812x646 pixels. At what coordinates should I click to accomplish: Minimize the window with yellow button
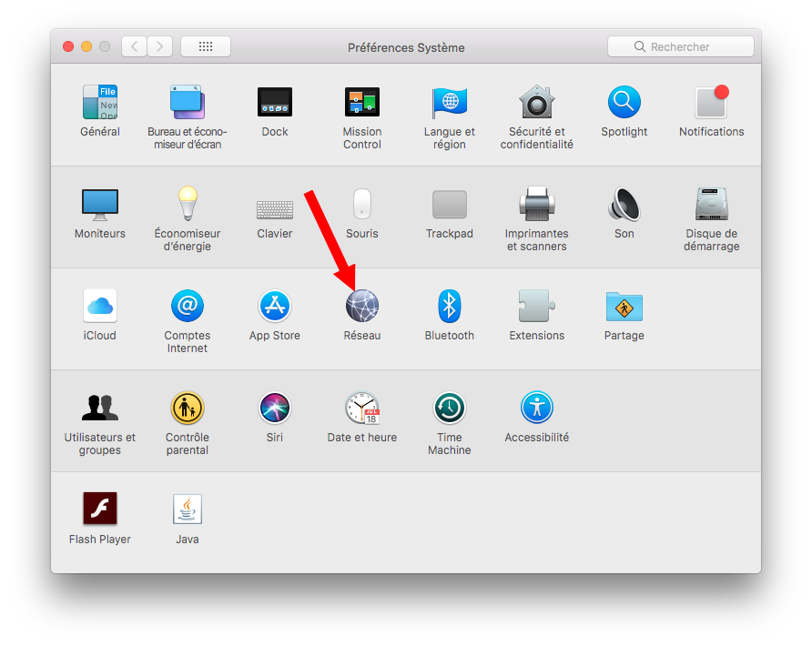(86, 46)
